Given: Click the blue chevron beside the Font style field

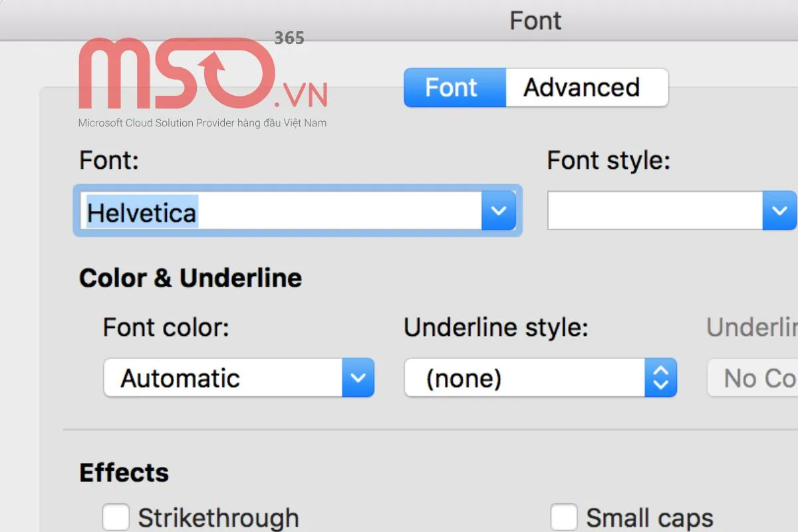Looking at the screenshot, I should [779, 211].
